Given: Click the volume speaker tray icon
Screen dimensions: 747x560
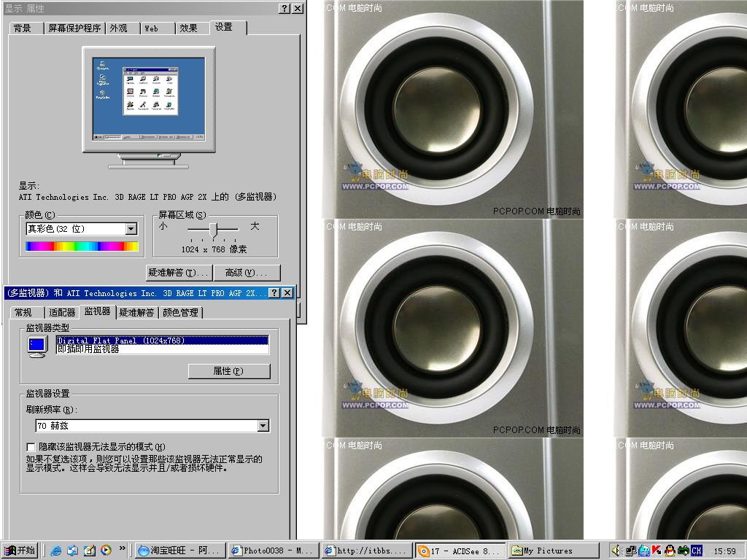Looking at the screenshot, I should (616, 551).
